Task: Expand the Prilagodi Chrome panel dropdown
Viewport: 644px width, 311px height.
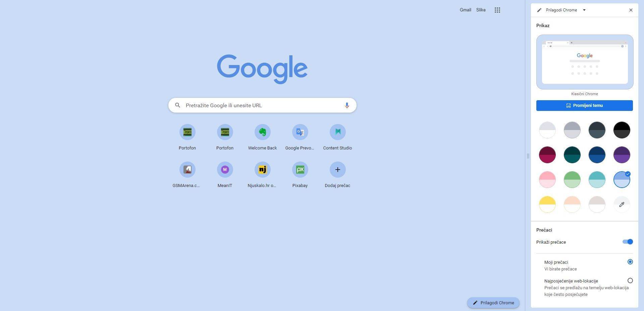Action: [584, 10]
